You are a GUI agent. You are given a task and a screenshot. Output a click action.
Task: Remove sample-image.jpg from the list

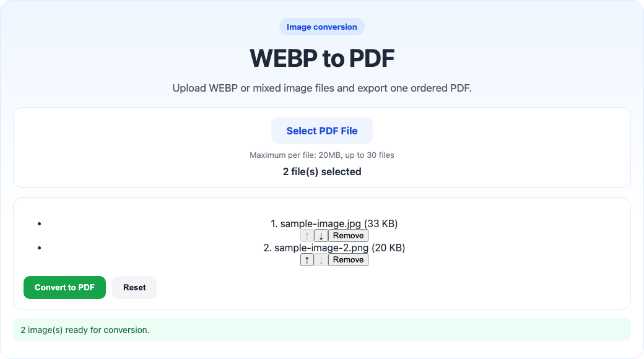(347, 235)
